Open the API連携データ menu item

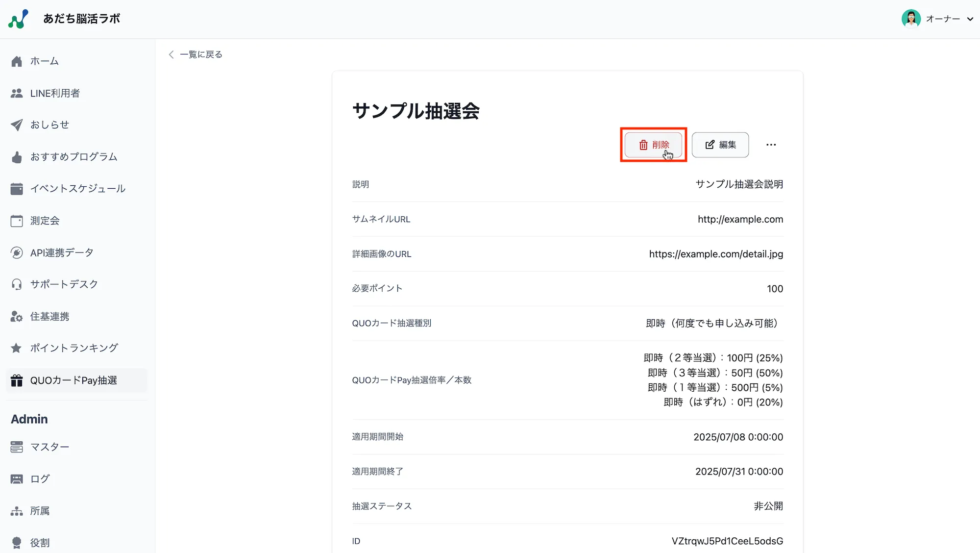tap(61, 252)
